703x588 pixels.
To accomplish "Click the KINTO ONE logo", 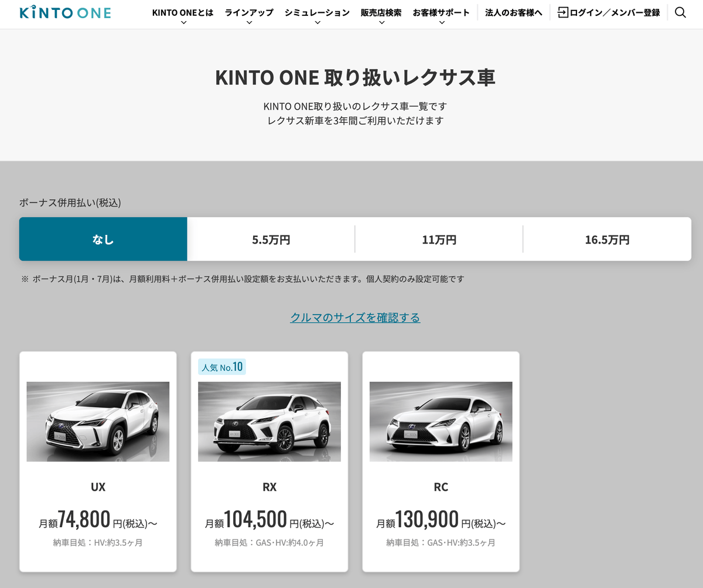I will (64, 12).
